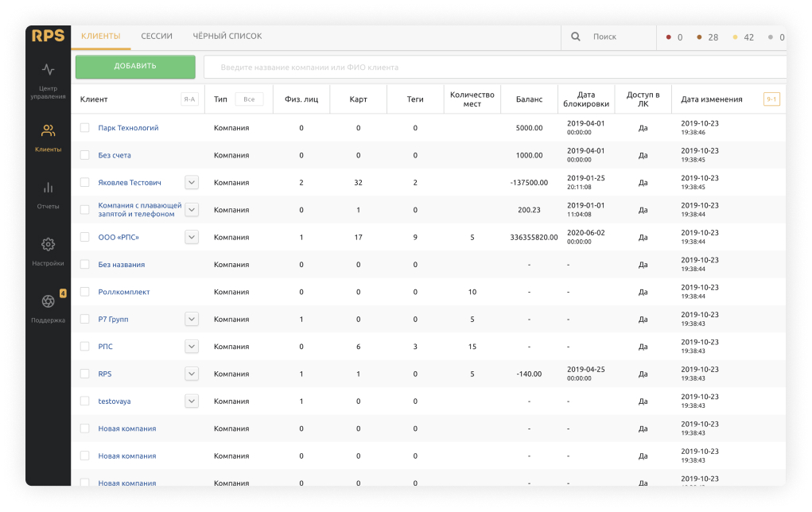Image resolution: width=812 pixels, height=512 pixels.
Task: Expand the Яковлев Тестович row dropdown
Action: (192, 183)
